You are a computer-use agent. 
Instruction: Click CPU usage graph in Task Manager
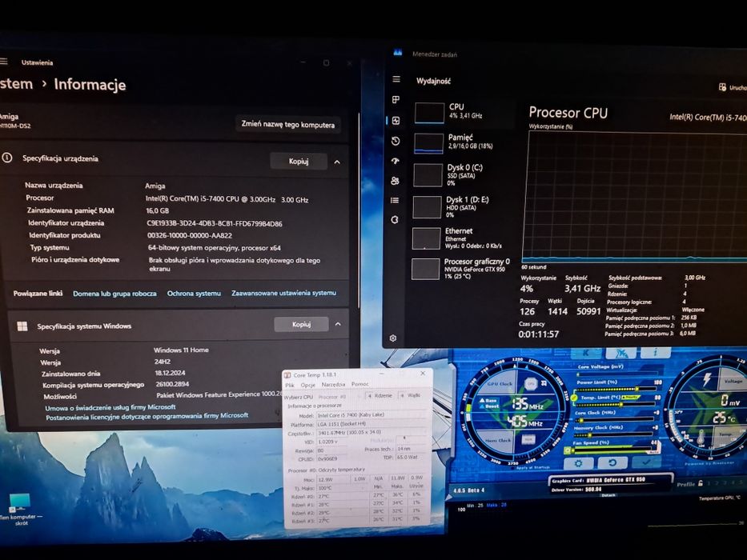(x=634, y=197)
